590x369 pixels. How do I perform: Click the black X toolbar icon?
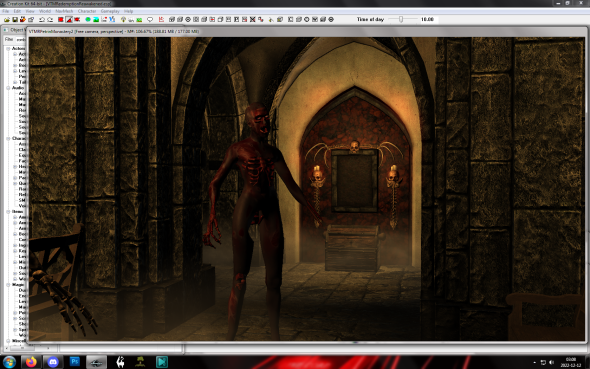click(x=252, y=20)
